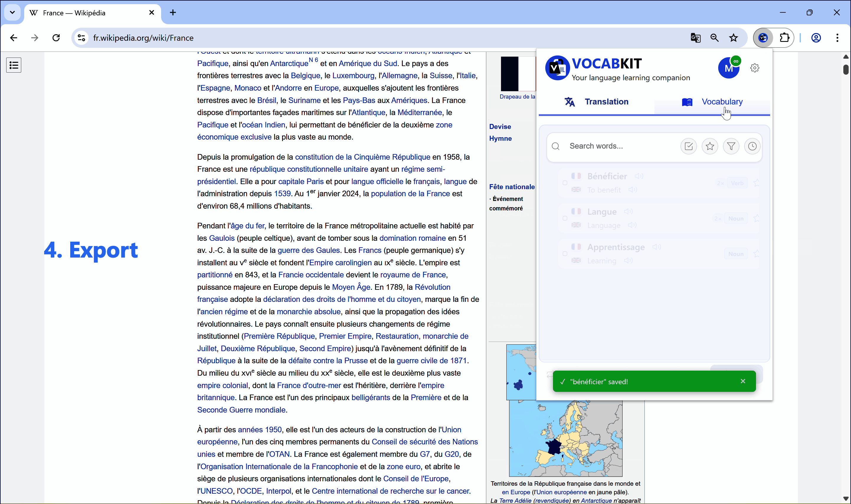Play pronunciation of To benefit
The width and height of the screenshot is (851, 504).
point(632,190)
